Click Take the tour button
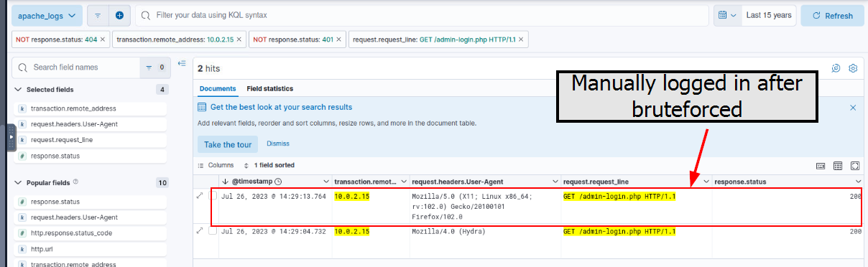Viewport: 868px width, 267px height. click(228, 144)
